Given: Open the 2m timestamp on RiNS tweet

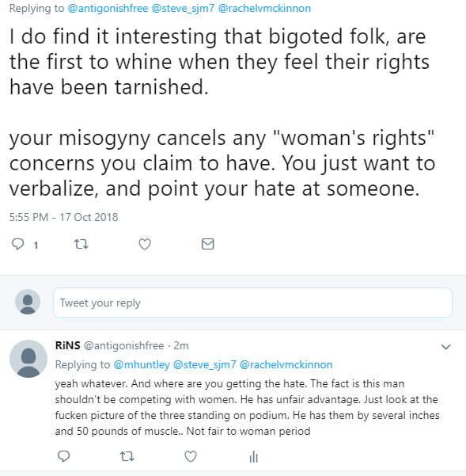Looking at the screenshot, I should (181, 345).
